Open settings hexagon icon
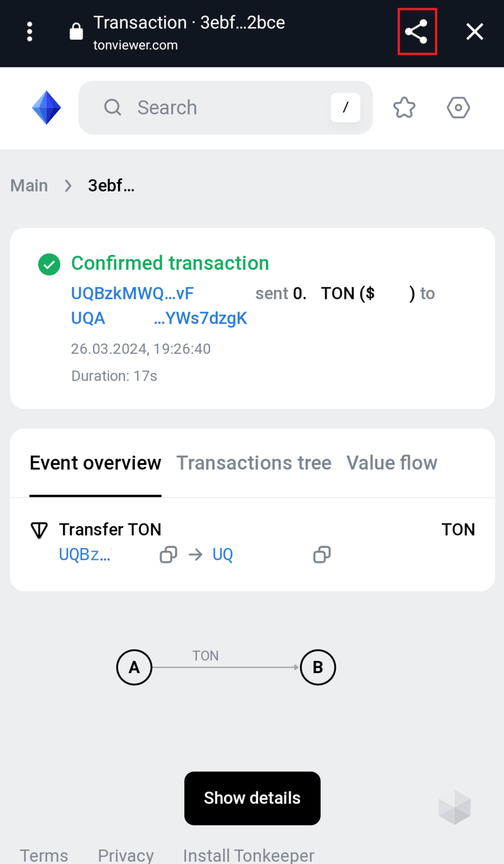Screen dimensions: 504x864 [x=458, y=107]
